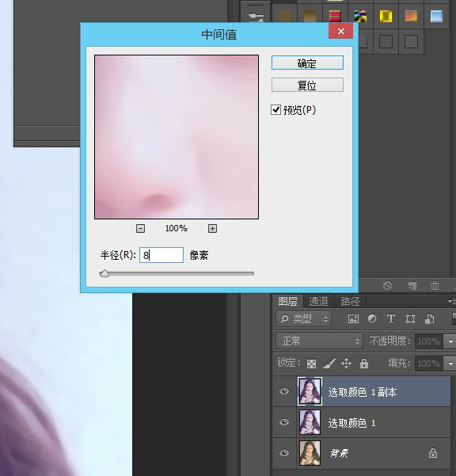456x476 pixels.
Task: Filter for adjustment layers icon
Action: (372, 318)
